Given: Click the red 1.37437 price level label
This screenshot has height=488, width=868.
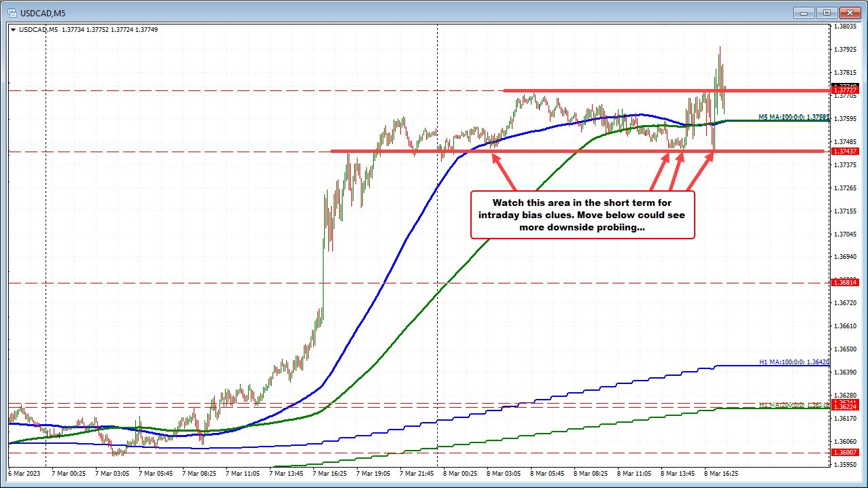Looking at the screenshot, I should click(845, 151).
